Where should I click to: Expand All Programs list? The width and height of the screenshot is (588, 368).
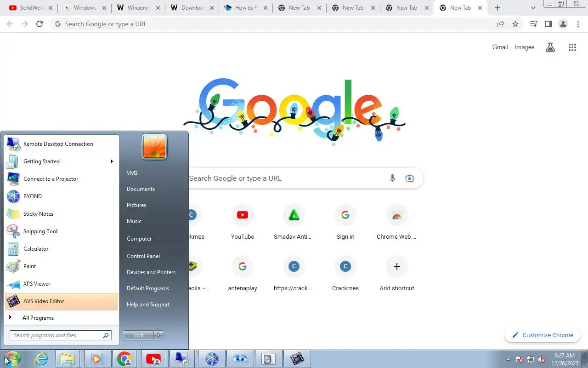tap(62, 318)
